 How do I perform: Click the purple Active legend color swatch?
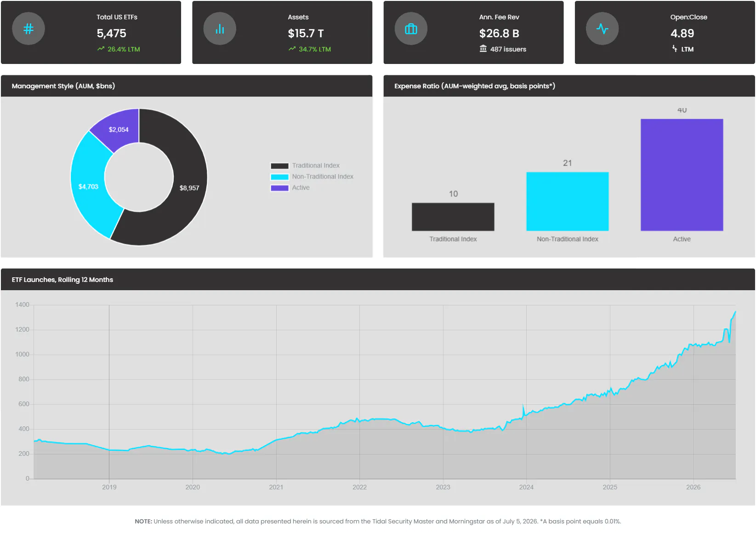(279, 188)
